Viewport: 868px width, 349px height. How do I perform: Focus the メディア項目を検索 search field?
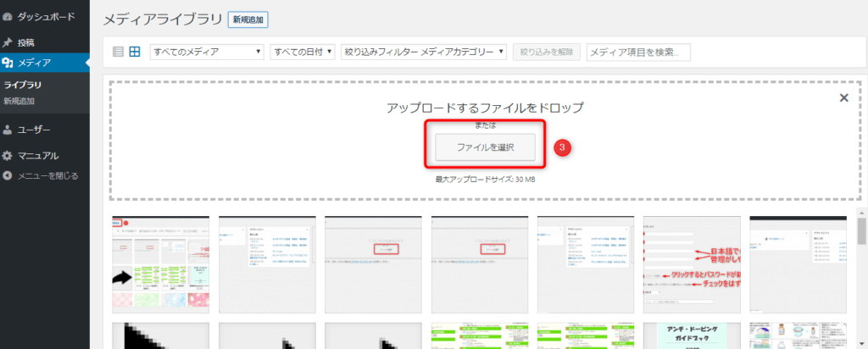[x=639, y=53]
